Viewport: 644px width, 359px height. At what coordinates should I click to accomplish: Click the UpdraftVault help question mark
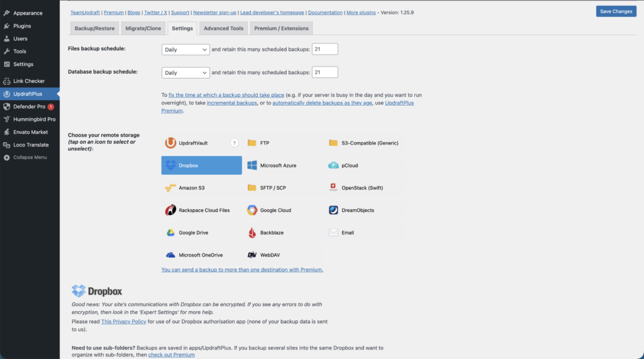click(x=235, y=143)
